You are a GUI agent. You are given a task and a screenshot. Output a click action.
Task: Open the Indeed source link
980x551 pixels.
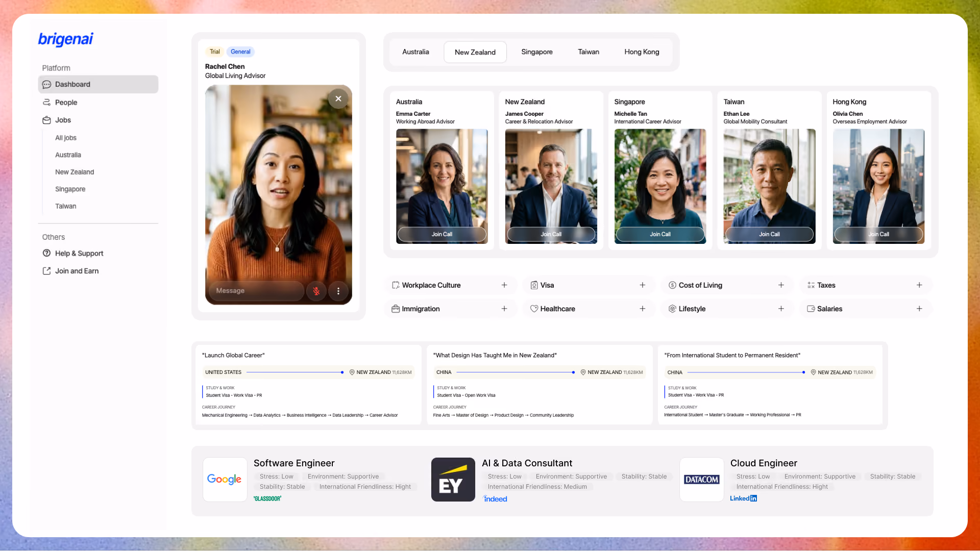click(x=495, y=499)
